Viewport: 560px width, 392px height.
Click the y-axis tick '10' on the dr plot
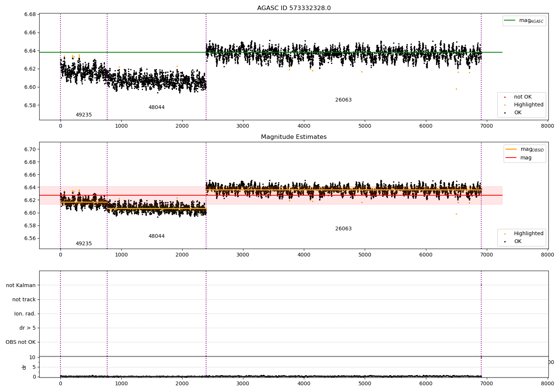(x=32, y=358)
